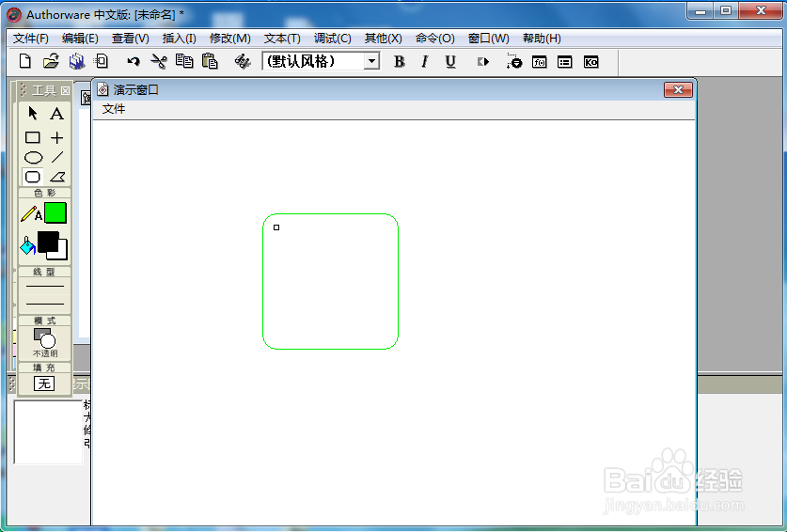
Task: Open the View menu
Action: [130, 39]
